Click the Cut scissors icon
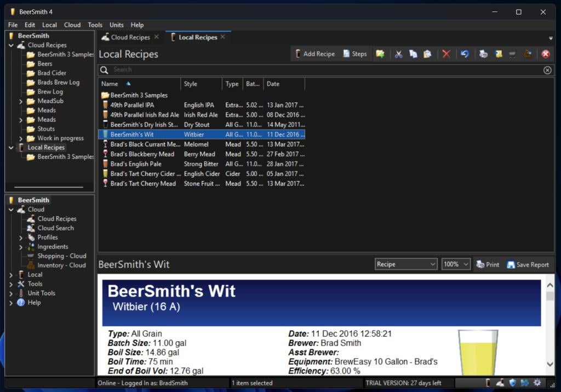This screenshot has width=561, height=392. click(x=399, y=54)
